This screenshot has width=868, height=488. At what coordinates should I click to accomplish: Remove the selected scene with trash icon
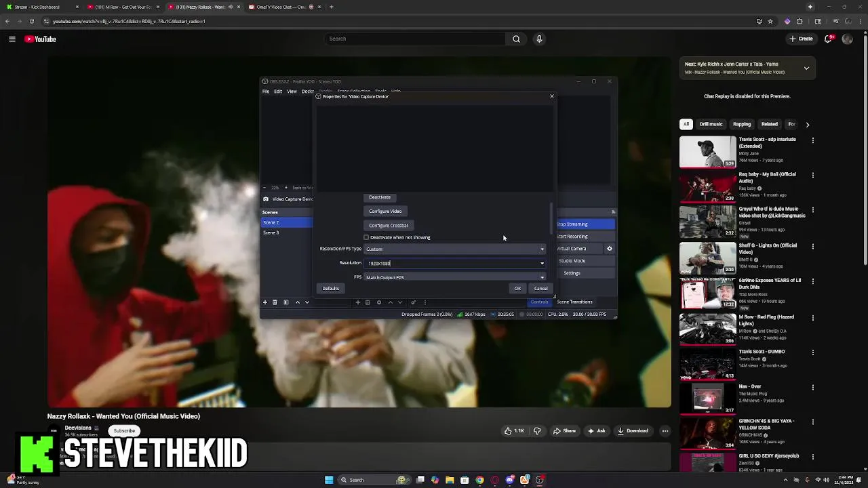pyautogui.click(x=275, y=302)
